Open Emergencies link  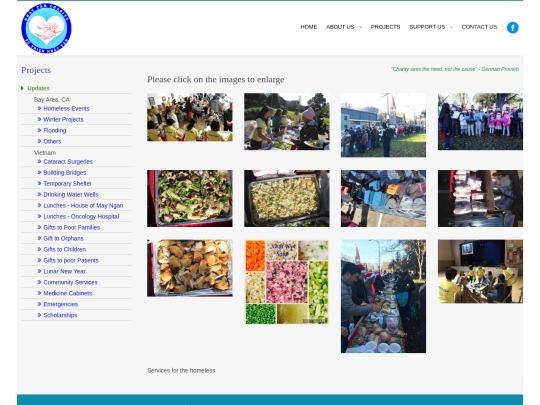[x=61, y=304]
